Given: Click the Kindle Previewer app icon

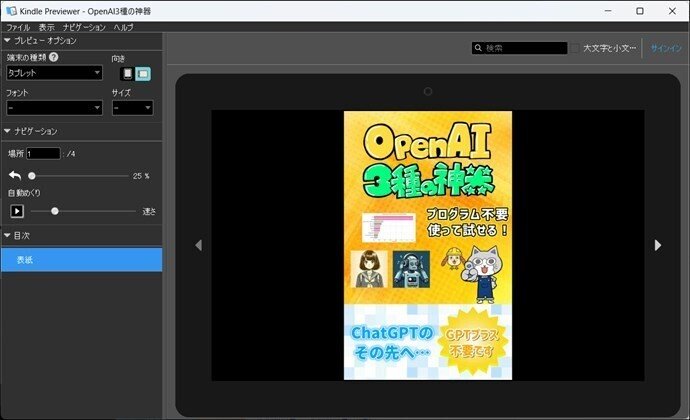Looking at the screenshot, I should pos(11,11).
